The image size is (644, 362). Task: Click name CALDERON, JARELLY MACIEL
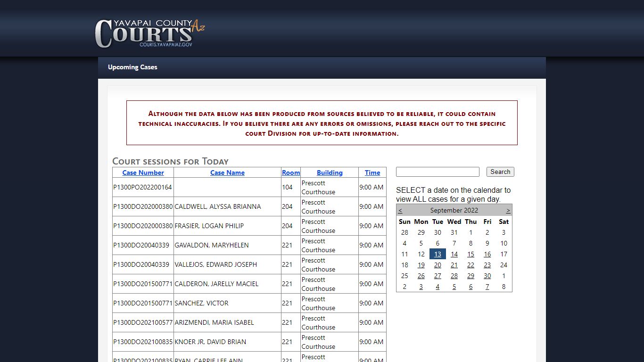click(217, 284)
